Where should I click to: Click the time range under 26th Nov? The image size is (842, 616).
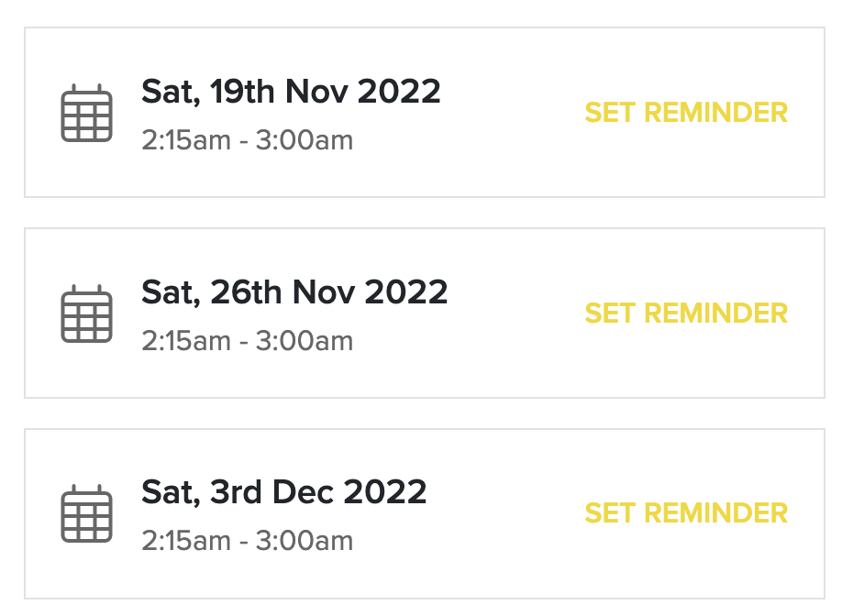[x=247, y=341]
